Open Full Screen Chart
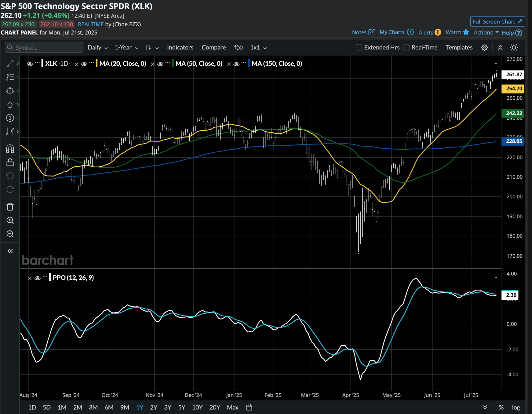This screenshot has height=414, width=532. click(x=497, y=22)
